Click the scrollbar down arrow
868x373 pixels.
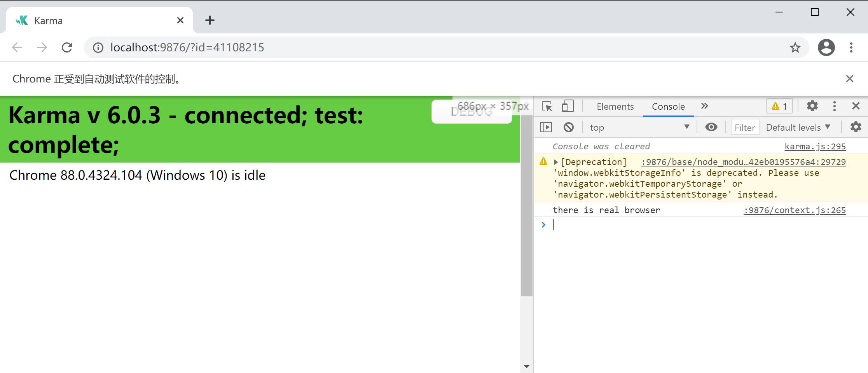(526, 366)
